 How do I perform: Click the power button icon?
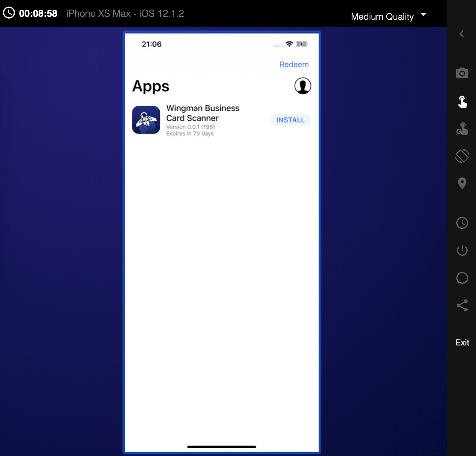coord(462,250)
